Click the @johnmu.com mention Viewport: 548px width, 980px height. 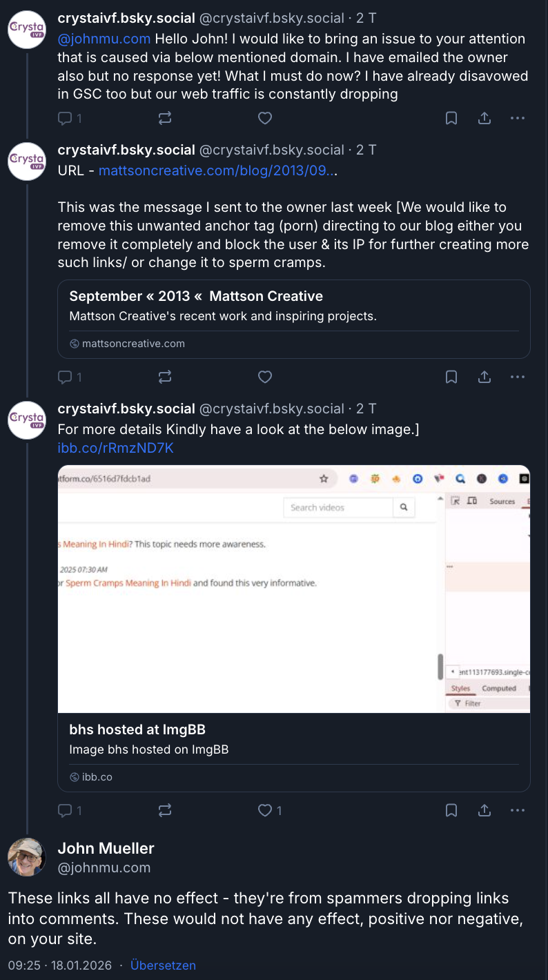coord(104,39)
